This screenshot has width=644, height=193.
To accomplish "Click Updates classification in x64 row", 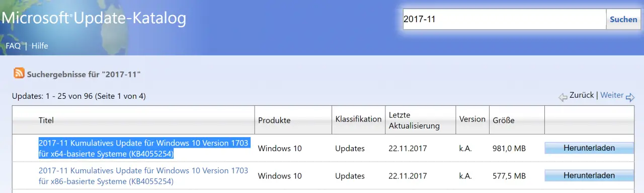I will click(x=350, y=148).
